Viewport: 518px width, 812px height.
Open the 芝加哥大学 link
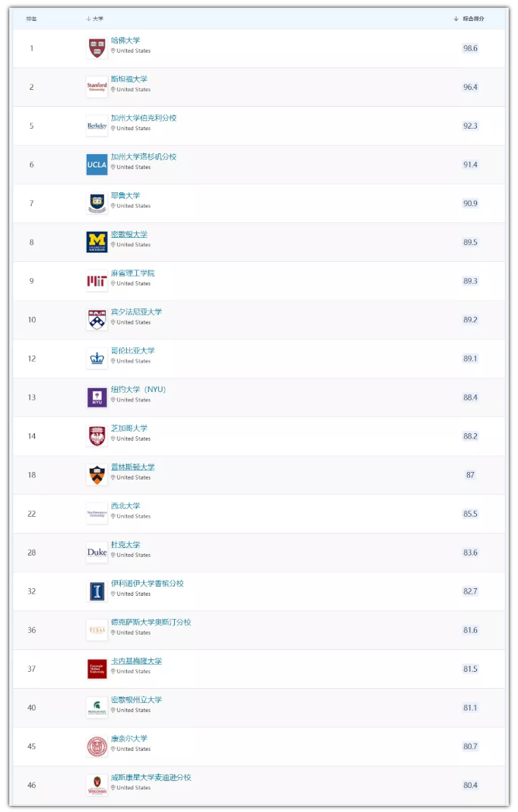click(129, 428)
